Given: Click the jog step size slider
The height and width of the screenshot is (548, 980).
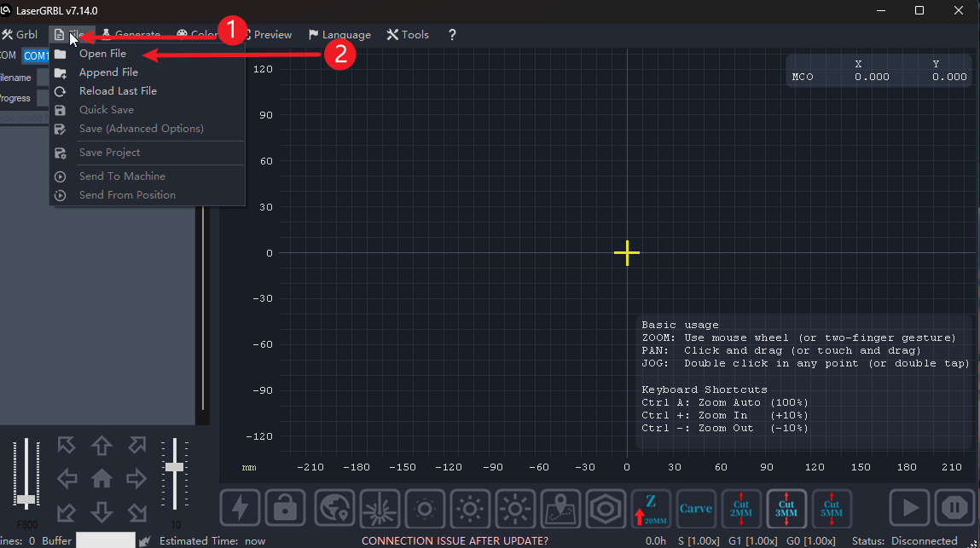Looking at the screenshot, I should pyautogui.click(x=174, y=467).
